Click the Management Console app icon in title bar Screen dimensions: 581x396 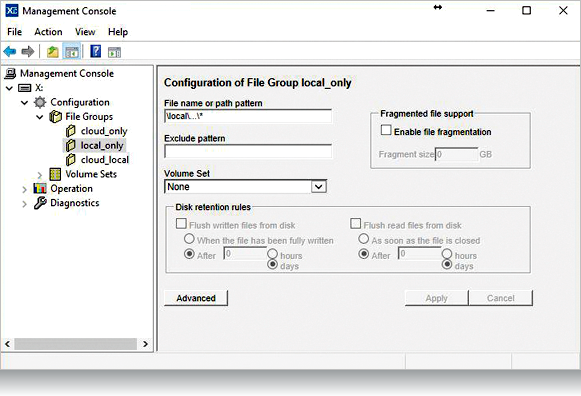pos(11,11)
